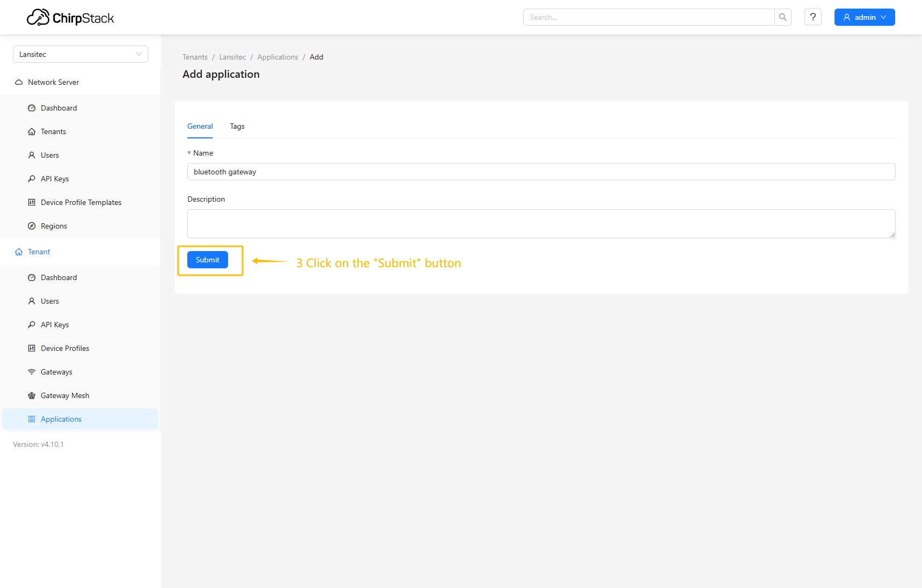Go to Applications breadcrumb link
The width and height of the screenshot is (922, 588).
277,57
